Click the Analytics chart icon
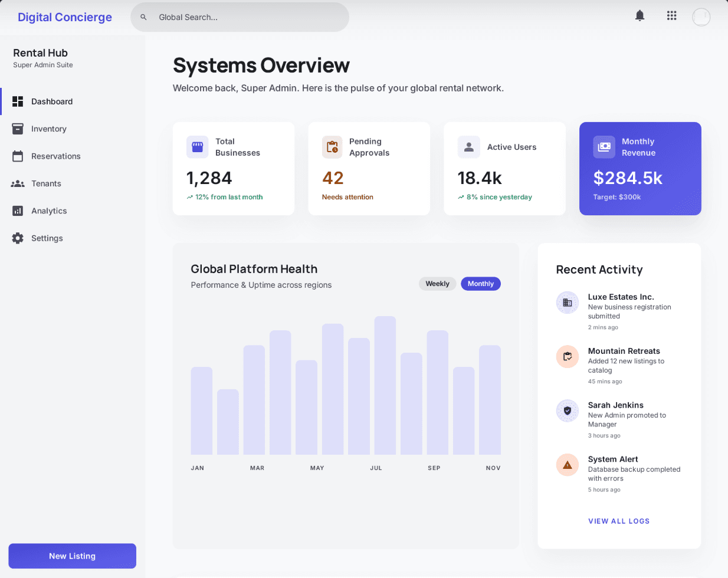The height and width of the screenshot is (578, 728). [x=18, y=211]
